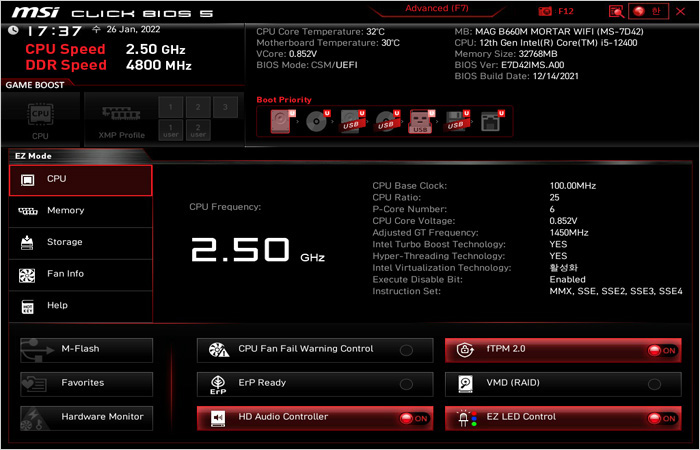Turn on ErP Ready toggle
This screenshot has height=450, width=700.
406,384
